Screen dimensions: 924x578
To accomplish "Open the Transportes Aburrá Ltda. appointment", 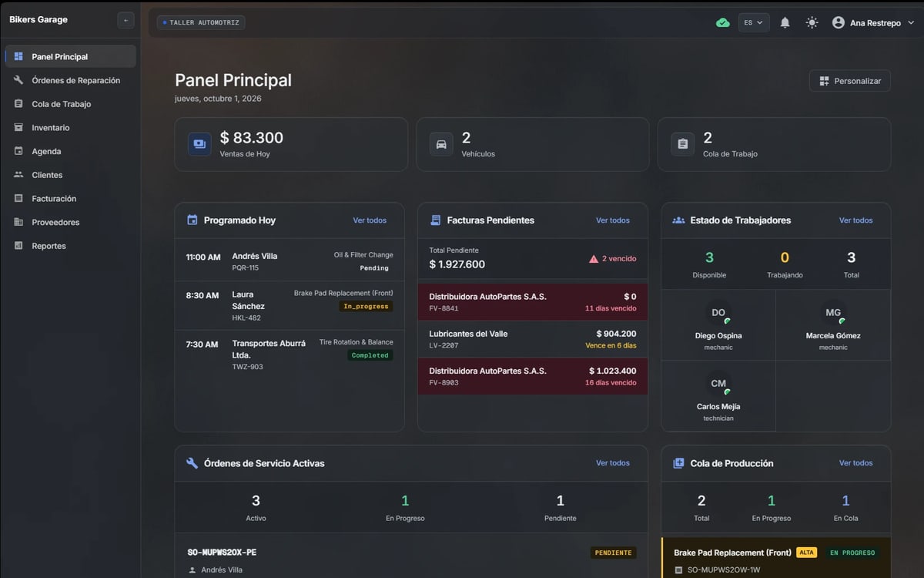I will coord(290,355).
